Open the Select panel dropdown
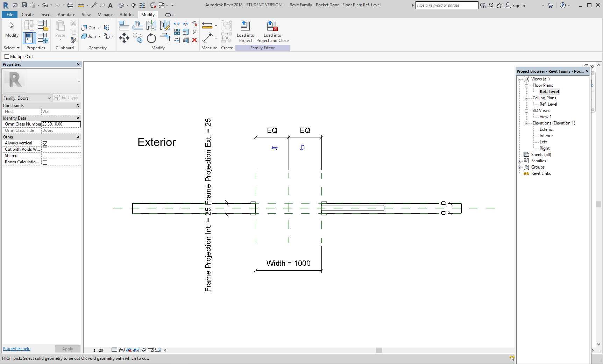603x364 pixels. click(12, 48)
